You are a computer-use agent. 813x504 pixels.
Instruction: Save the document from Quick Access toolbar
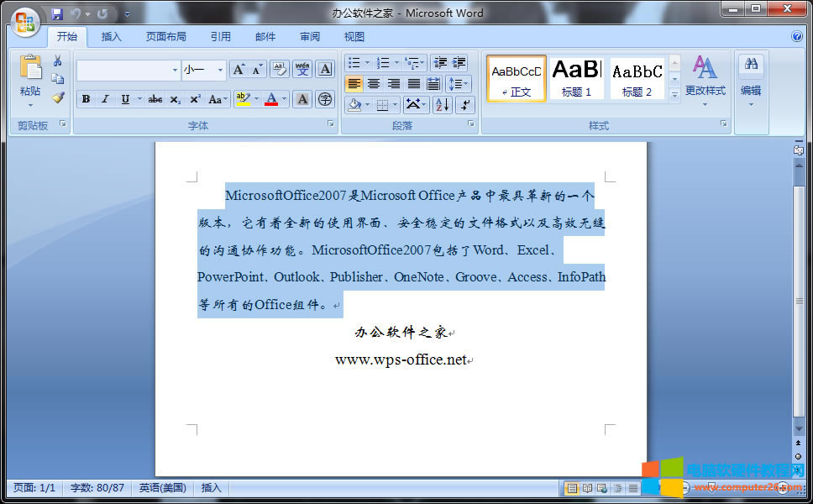[56, 13]
